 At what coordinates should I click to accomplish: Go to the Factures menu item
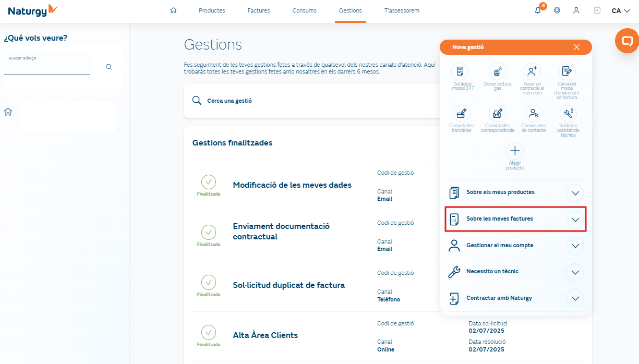(259, 10)
